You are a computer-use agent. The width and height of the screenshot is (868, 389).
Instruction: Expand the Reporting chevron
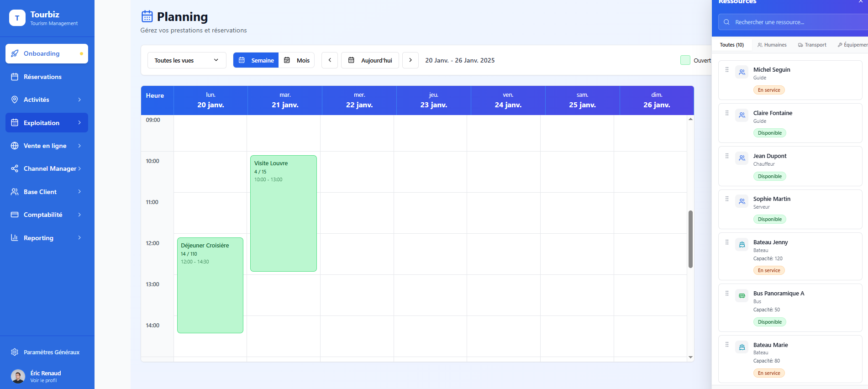(79, 237)
